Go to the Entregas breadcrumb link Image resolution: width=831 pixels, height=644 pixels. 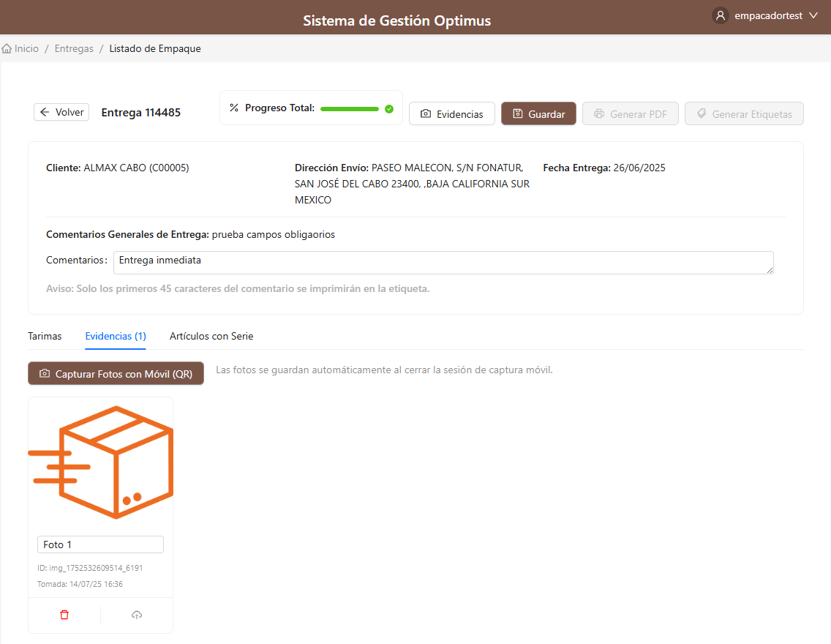[74, 49]
